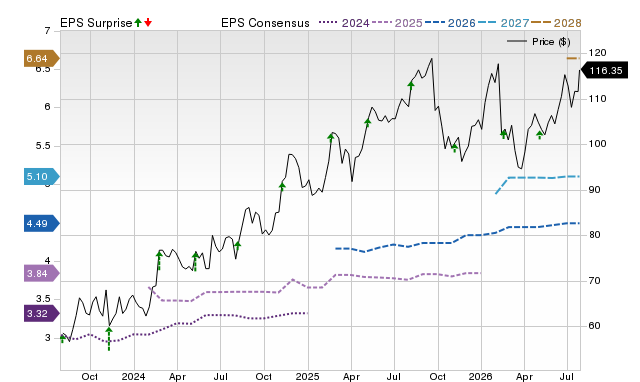The image size is (640, 382).
Task: Click the 60 price axis label
Action: pos(594,326)
